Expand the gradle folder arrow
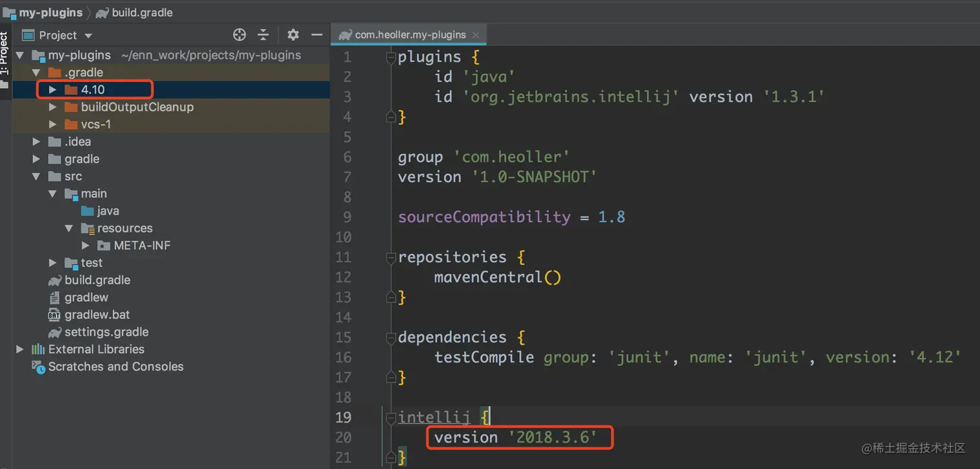This screenshot has height=469, width=980. click(x=36, y=159)
